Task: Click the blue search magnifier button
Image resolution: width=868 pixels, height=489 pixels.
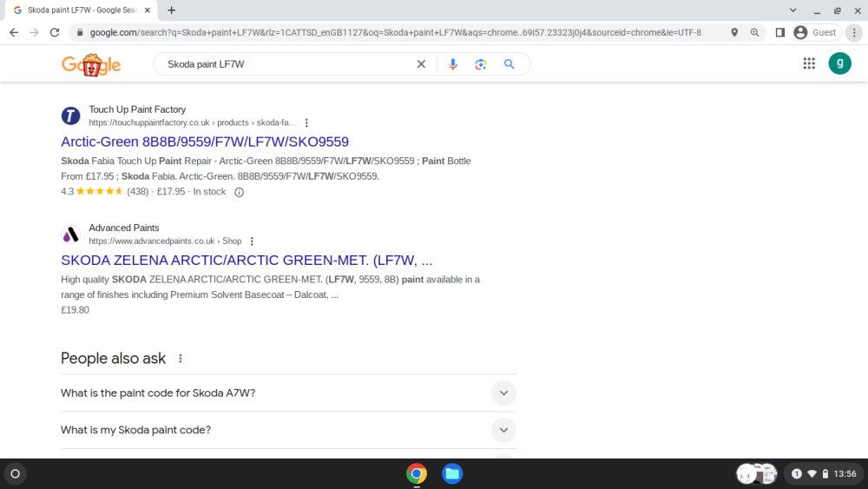Action: click(x=510, y=64)
